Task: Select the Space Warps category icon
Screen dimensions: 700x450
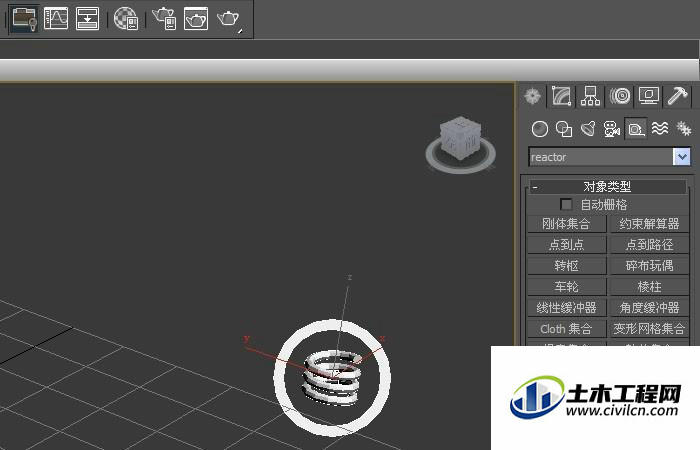Action: [660, 129]
